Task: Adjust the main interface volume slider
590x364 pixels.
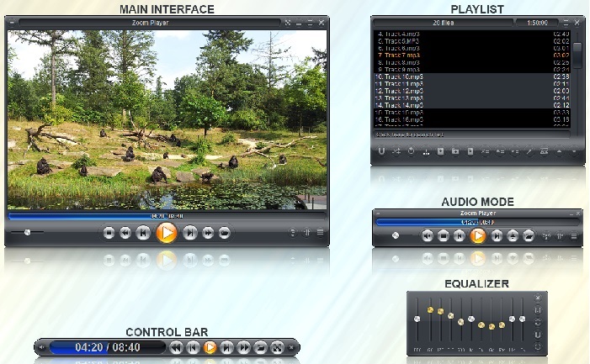Action: pos(28,232)
